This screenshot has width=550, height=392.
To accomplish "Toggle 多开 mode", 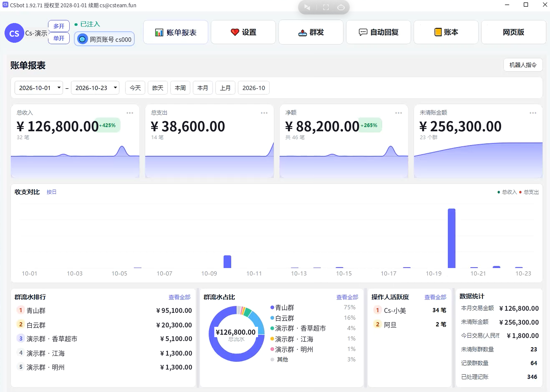I will coord(59,26).
